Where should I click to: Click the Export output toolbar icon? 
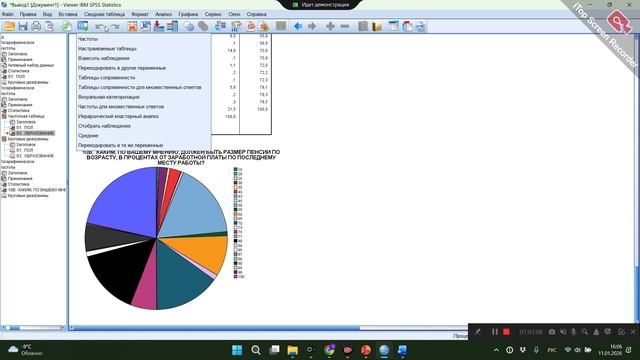coord(67,27)
